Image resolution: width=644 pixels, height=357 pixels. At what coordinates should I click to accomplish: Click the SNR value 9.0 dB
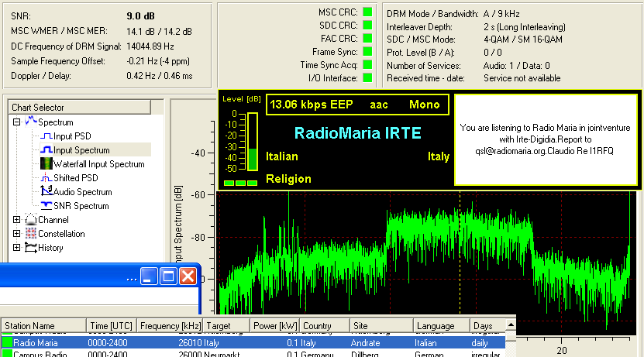(140, 16)
